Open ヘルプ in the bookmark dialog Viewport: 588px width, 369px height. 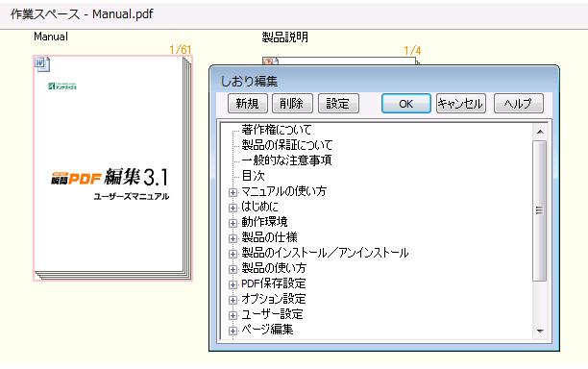pyautogui.click(x=519, y=104)
